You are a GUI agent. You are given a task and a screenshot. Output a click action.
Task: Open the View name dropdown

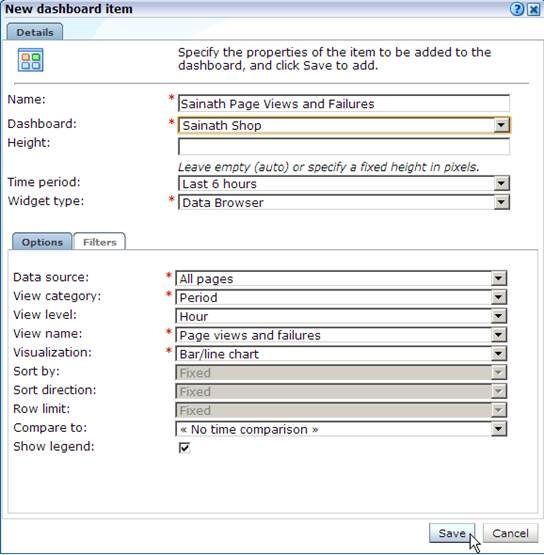341,335
